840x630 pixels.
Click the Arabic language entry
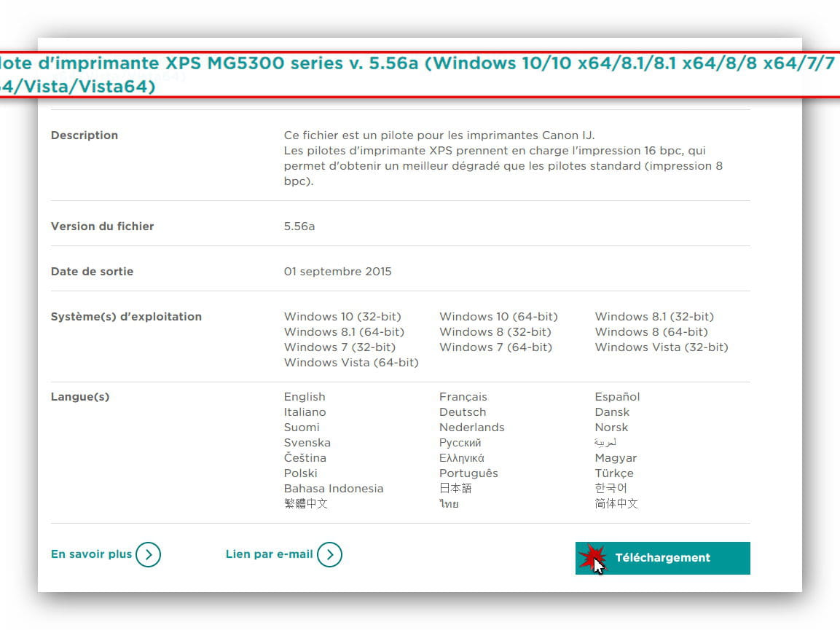click(605, 443)
